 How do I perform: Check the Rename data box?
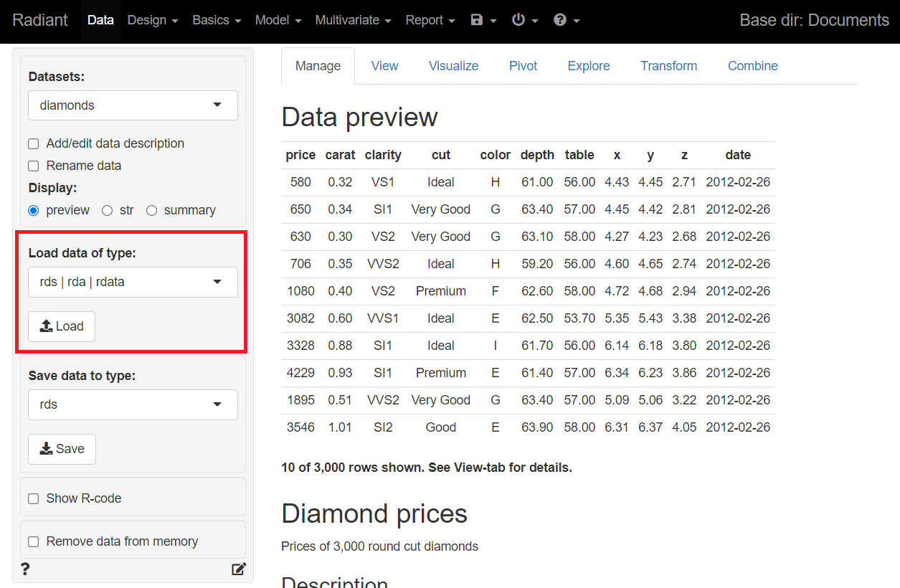pyautogui.click(x=34, y=166)
